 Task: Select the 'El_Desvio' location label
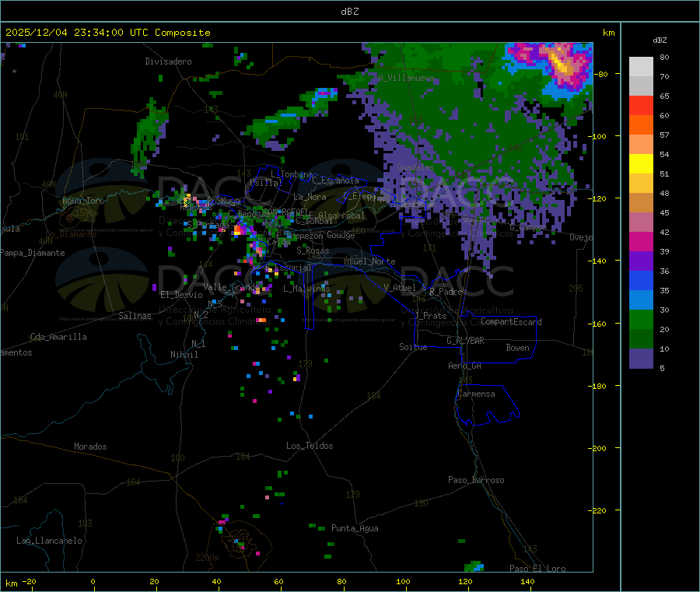[x=181, y=295]
